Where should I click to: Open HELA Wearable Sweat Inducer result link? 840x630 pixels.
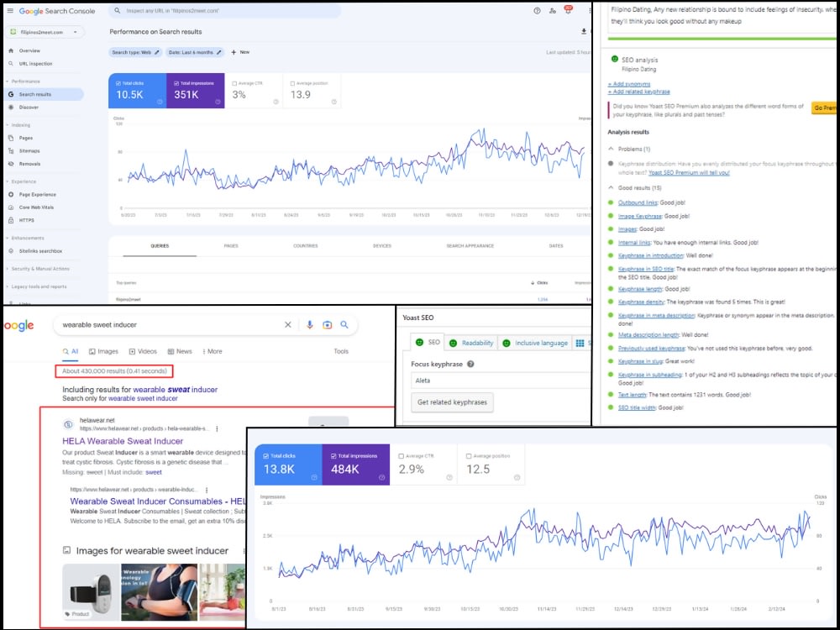[123, 441]
